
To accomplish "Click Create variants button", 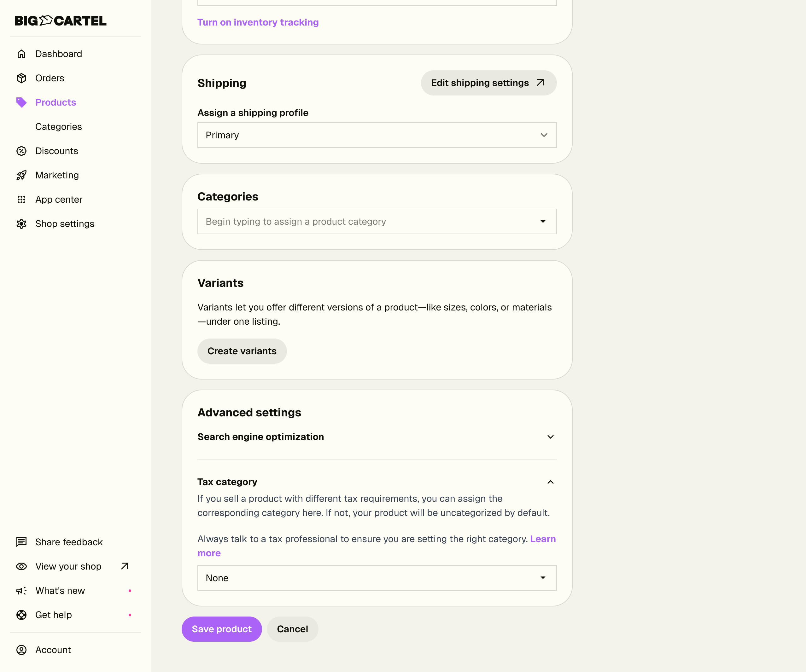I will tap(242, 351).
